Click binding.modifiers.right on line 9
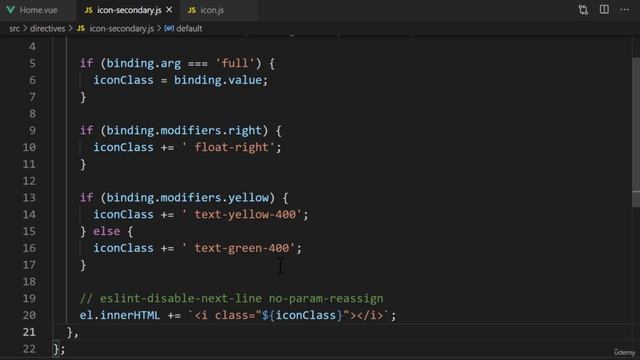640x360 pixels. [184, 131]
